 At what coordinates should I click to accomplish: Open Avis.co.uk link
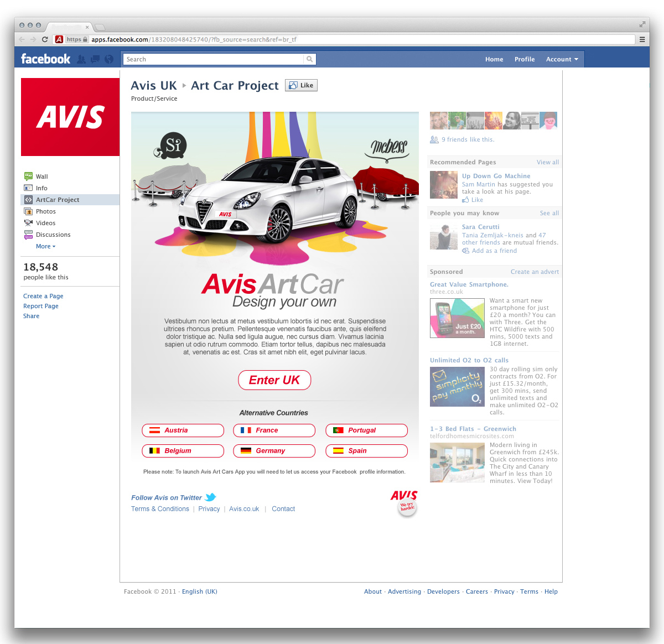(244, 509)
